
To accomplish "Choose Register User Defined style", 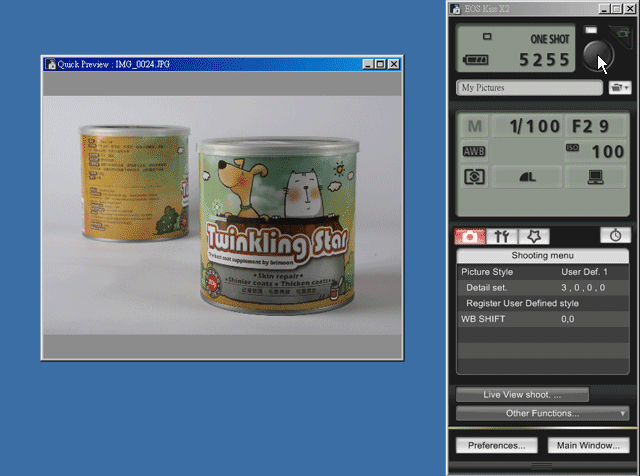I will 542,303.
